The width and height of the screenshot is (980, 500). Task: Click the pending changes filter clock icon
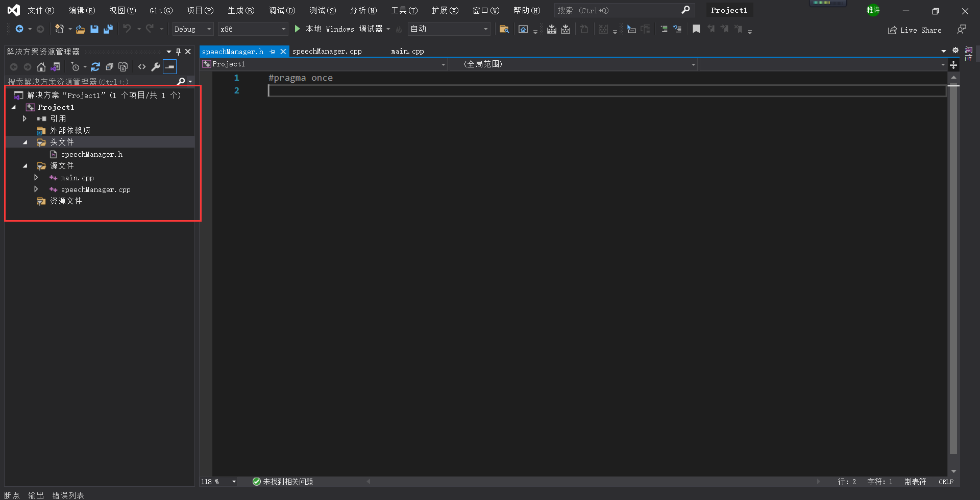(x=75, y=67)
